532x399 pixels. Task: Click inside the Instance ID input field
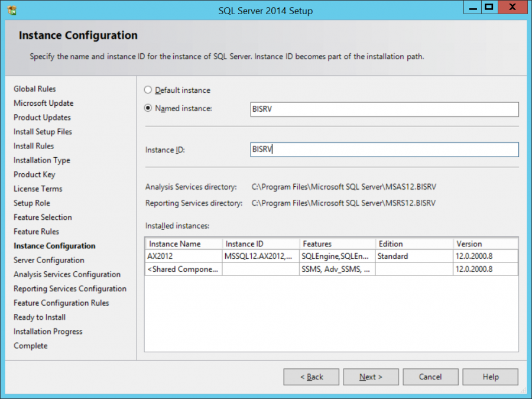[x=384, y=150]
